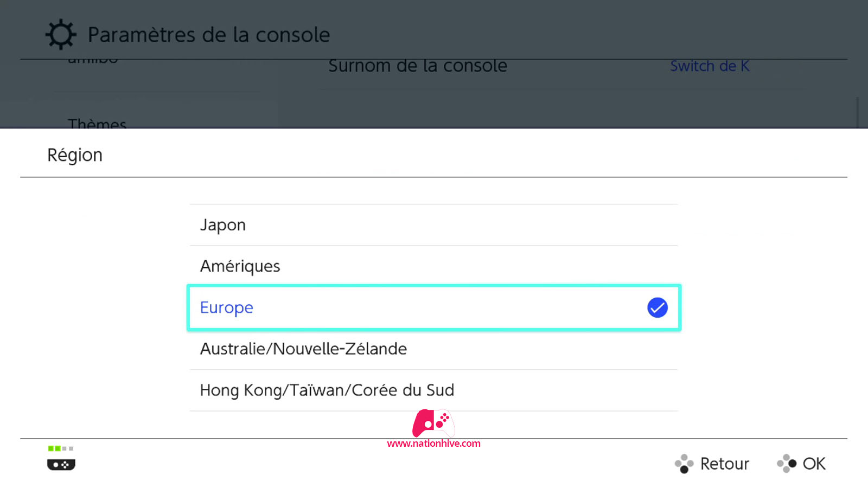The width and height of the screenshot is (868, 488).
Task: Click the Paramètres de la console title
Action: click(x=209, y=35)
